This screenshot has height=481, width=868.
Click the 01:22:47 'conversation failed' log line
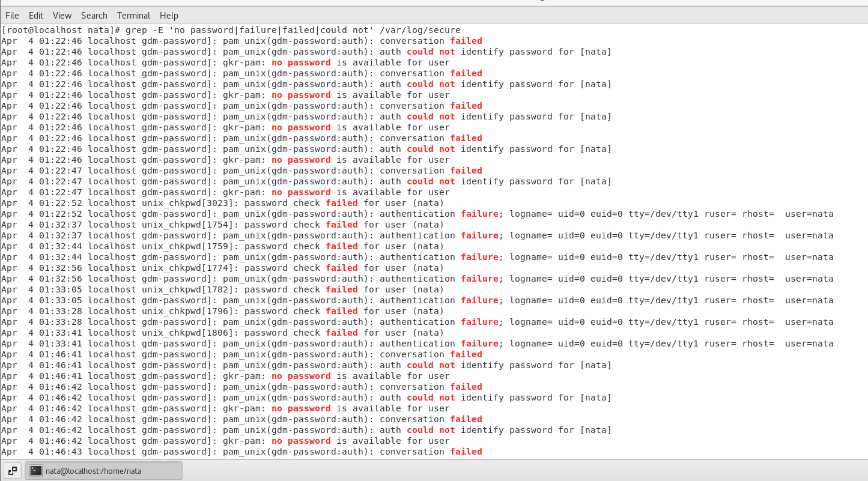pyautogui.click(x=241, y=171)
